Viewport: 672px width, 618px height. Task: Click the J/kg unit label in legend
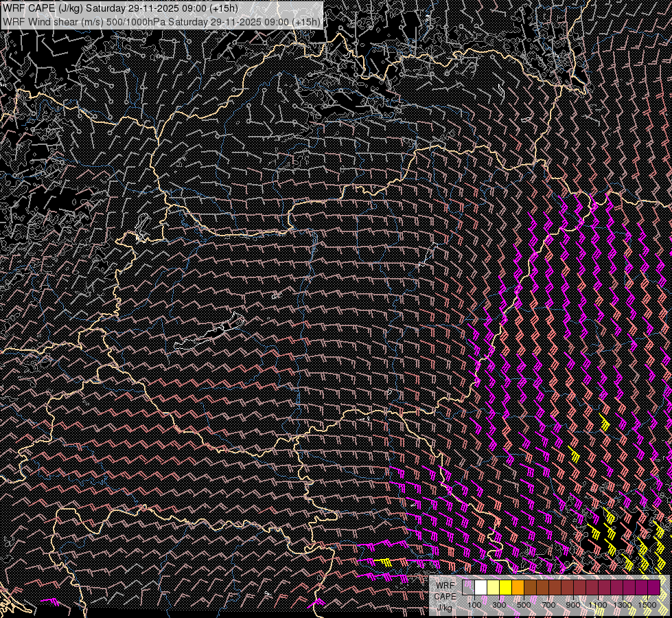pyautogui.click(x=444, y=607)
